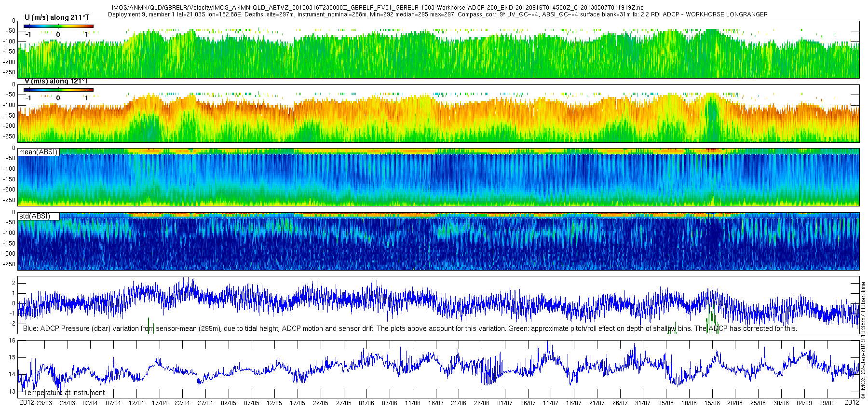Click the '22/05' date tick label
Screen dimensions: 868x410
point(321,403)
